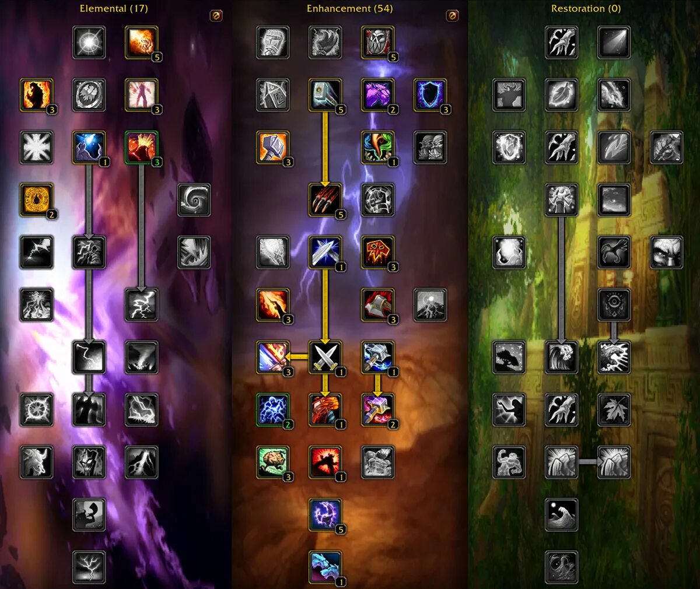The image size is (700, 589).
Task: Click grey Earthen Power talent in Enhancement
Action: (378, 462)
